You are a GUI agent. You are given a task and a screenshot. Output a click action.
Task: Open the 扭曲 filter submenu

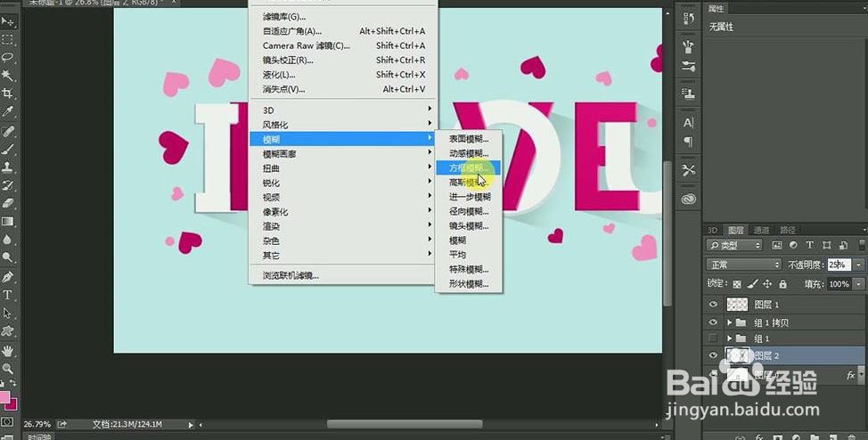[x=342, y=168]
